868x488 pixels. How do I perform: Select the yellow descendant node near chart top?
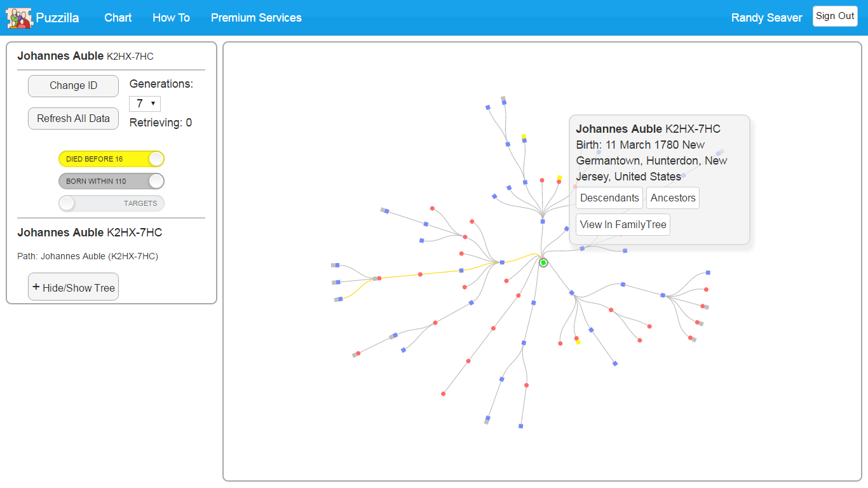(524, 135)
